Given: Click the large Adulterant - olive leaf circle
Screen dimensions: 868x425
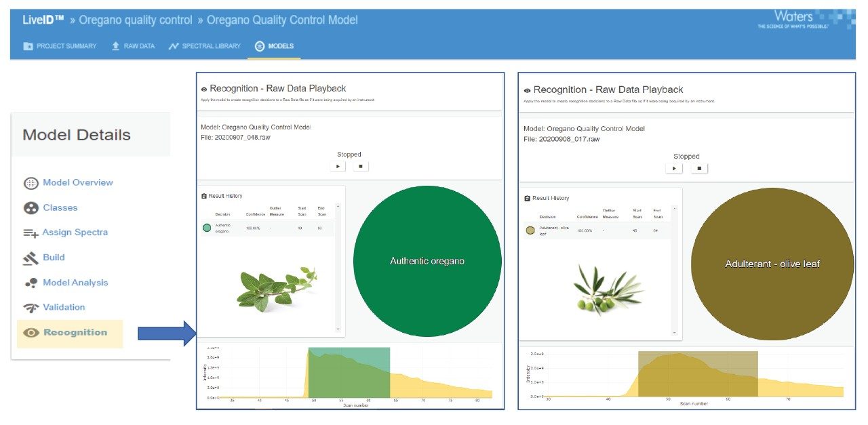Looking at the screenshot, I should (x=772, y=264).
